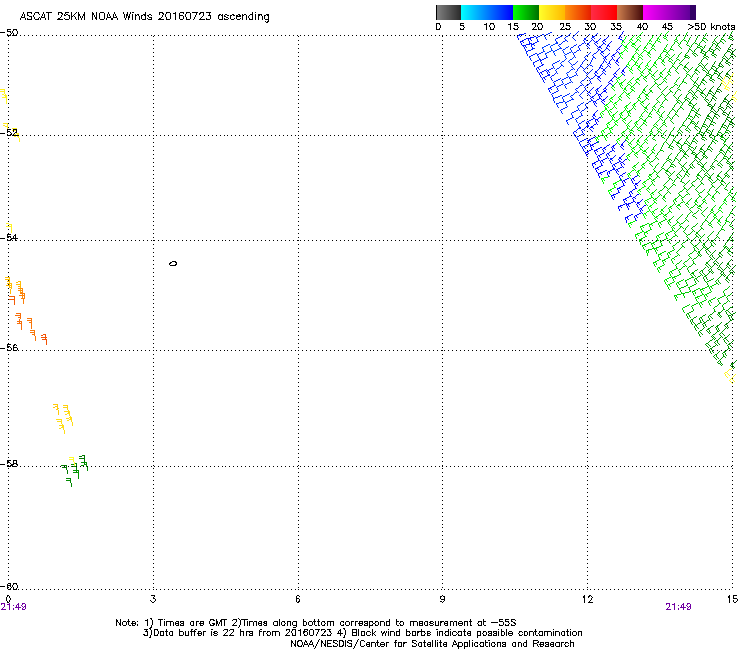Click the yellow 20-25 knots color segment

(x=552, y=12)
